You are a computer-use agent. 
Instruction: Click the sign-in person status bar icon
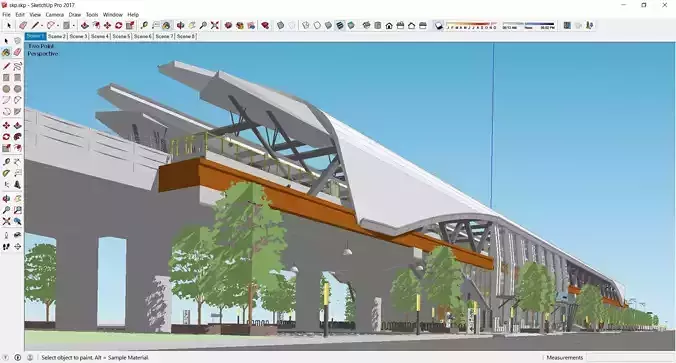[30, 357]
